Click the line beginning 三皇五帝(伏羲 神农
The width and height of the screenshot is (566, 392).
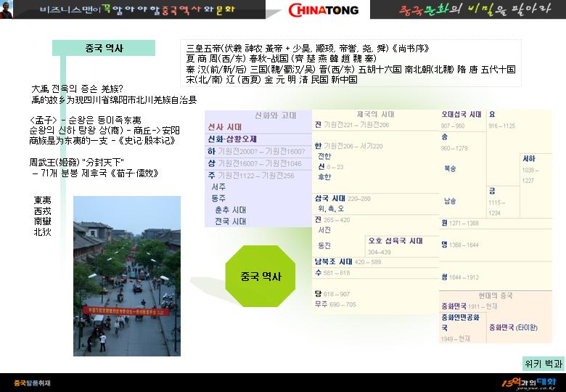click(308, 48)
